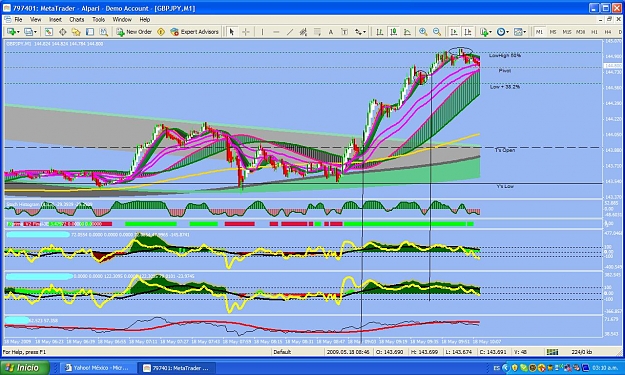Image resolution: width=625 pixels, height=375 pixels.
Task: Open the Insert menu
Action: [x=55, y=20]
